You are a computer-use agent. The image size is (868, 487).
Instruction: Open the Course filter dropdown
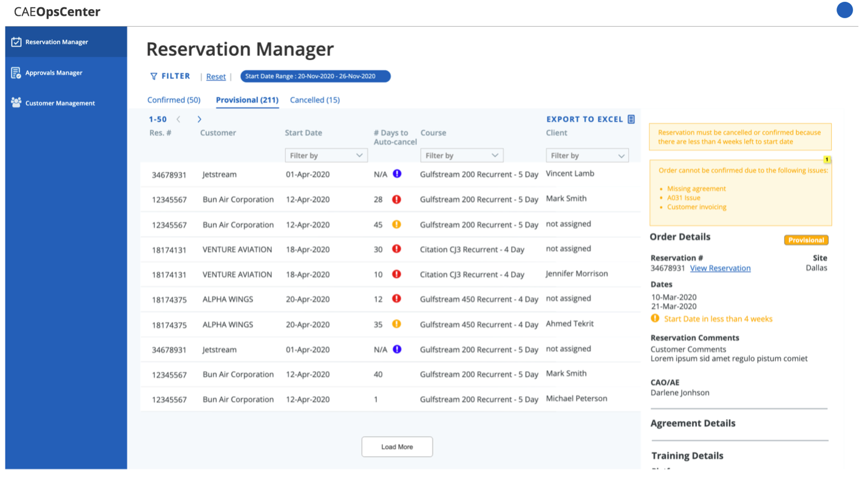[461, 156]
